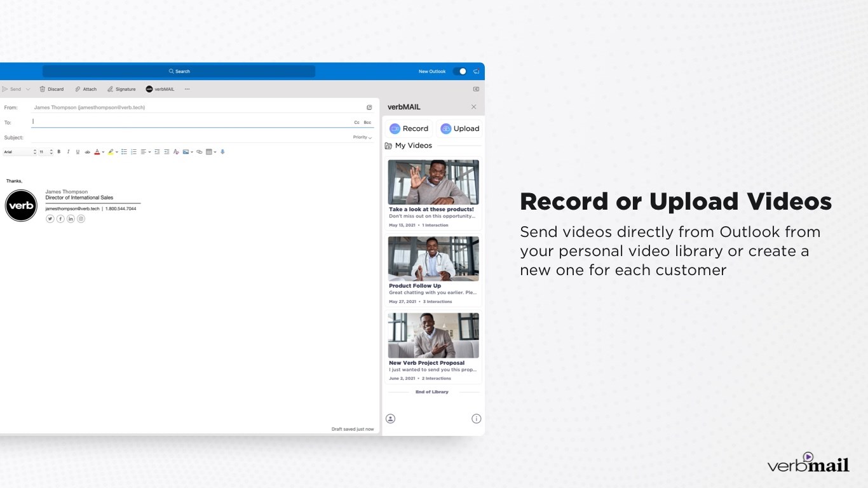Click the Search bar

coord(179,71)
